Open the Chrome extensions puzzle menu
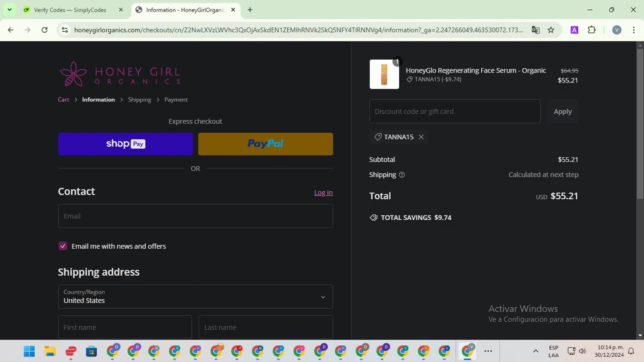The image size is (644, 362). [x=592, y=30]
